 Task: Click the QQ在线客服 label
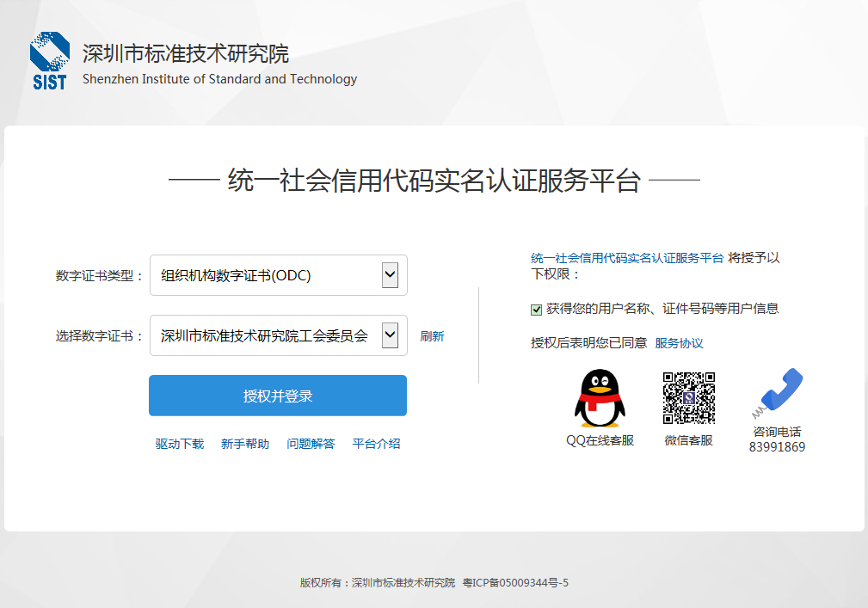pyautogui.click(x=600, y=440)
